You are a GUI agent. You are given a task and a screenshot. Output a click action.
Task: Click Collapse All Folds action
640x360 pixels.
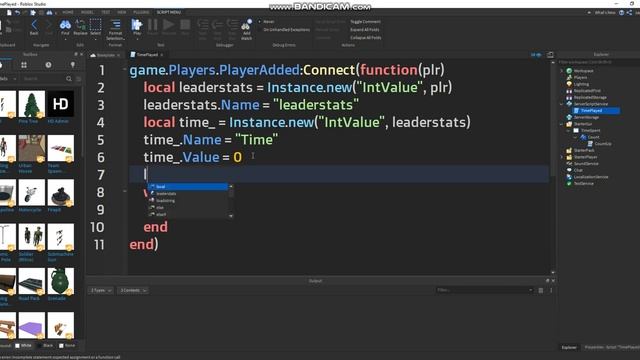point(366,38)
